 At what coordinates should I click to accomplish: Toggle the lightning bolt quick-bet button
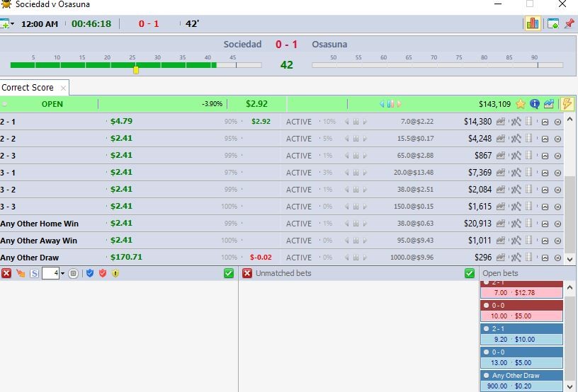(567, 104)
